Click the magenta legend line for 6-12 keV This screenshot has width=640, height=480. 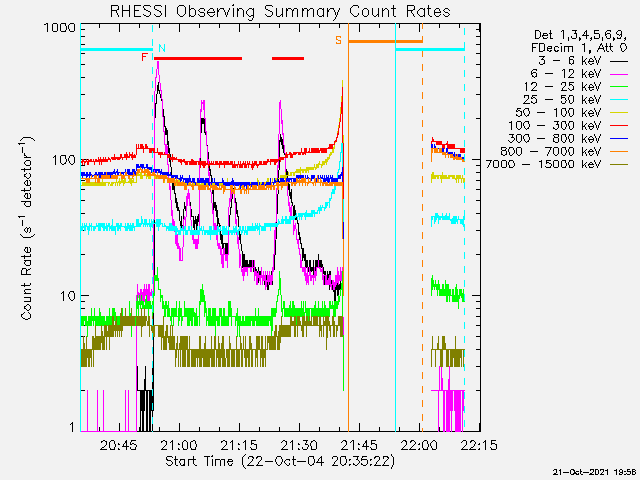(619, 74)
